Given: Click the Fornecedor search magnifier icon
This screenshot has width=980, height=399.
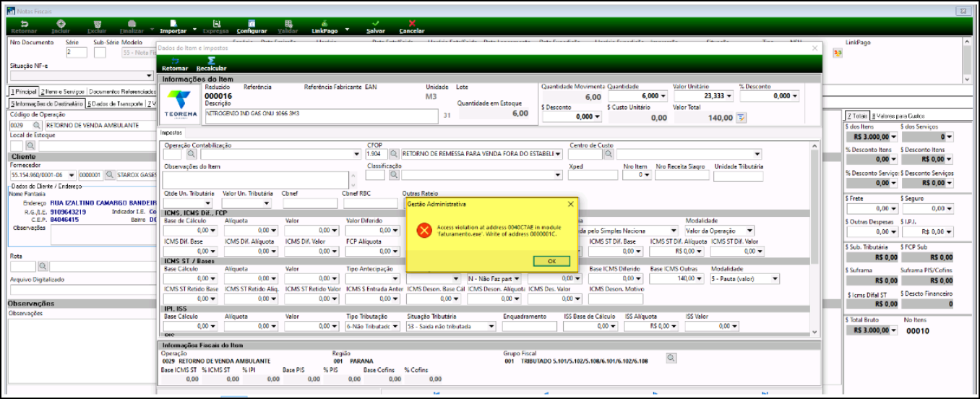Looking at the screenshot, I should pos(110,175).
